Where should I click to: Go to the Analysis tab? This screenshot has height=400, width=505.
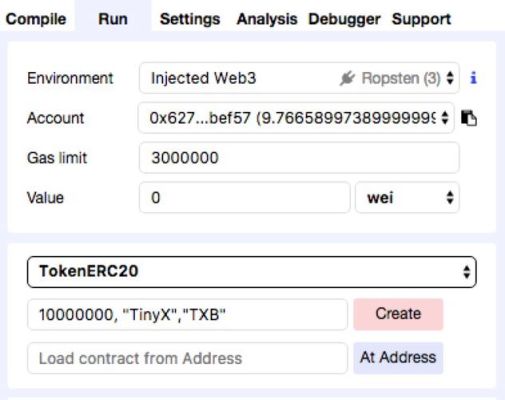(267, 19)
